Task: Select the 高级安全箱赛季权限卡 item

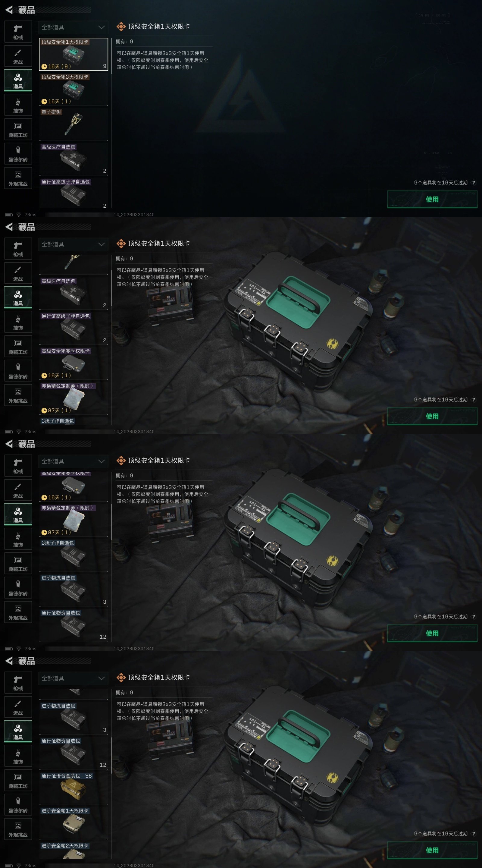Action: pos(74,363)
